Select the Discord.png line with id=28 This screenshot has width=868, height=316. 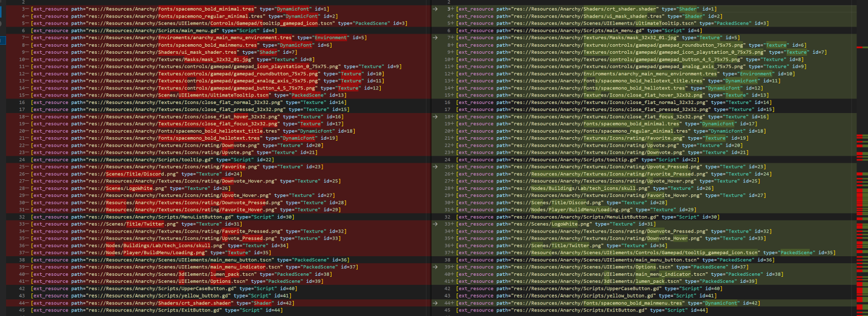562,202
